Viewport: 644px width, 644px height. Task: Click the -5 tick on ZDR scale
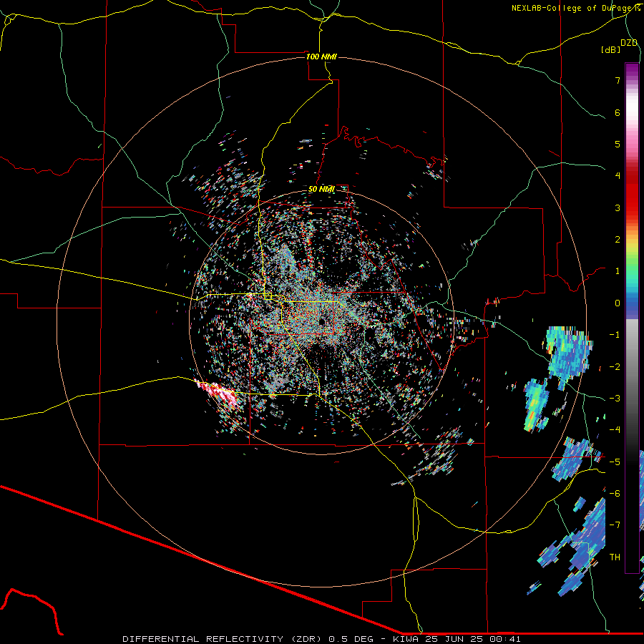[615, 462]
